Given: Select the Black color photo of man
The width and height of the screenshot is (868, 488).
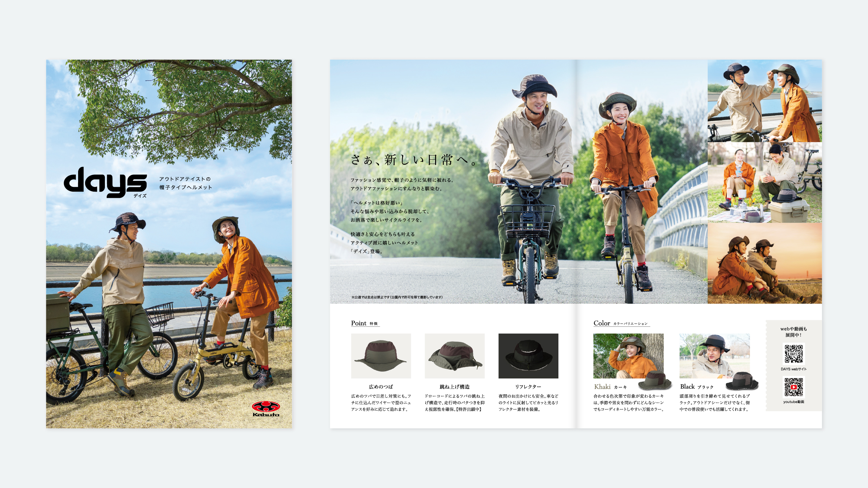Looking at the screenshot, I should pos(715,356).
